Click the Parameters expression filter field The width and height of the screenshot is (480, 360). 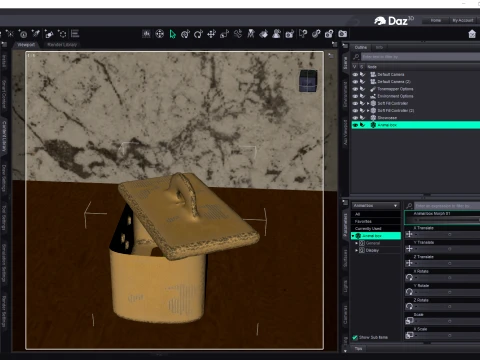(447, 206)
